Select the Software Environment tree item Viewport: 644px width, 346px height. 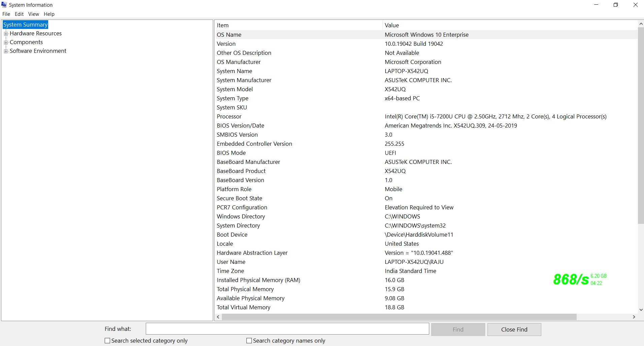click(38, 51)
